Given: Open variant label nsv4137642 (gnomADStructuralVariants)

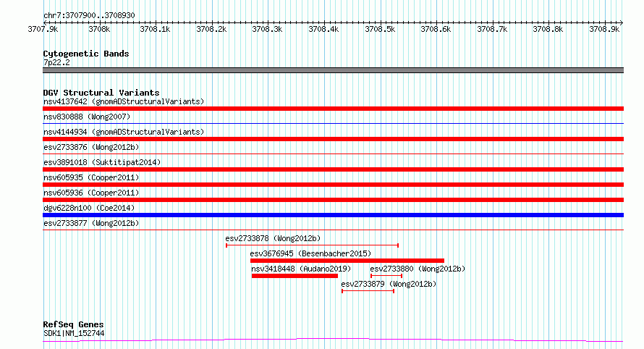Looking at the screenshot, I should point(124,101).
